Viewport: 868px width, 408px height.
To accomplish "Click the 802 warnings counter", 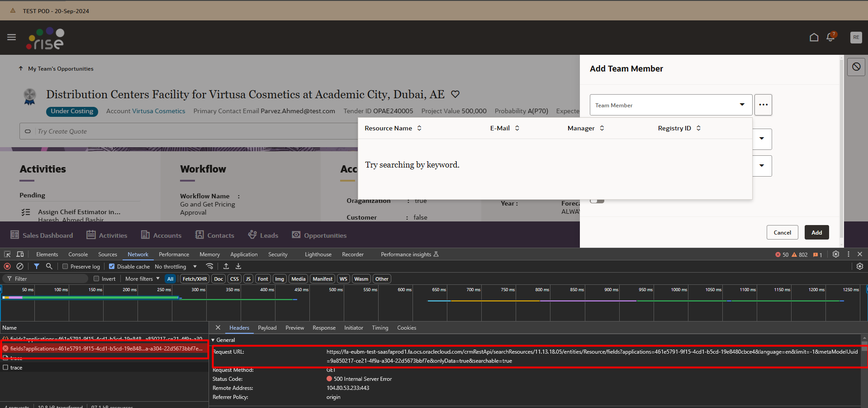I will pyautogui.click(x=800, y=255).
